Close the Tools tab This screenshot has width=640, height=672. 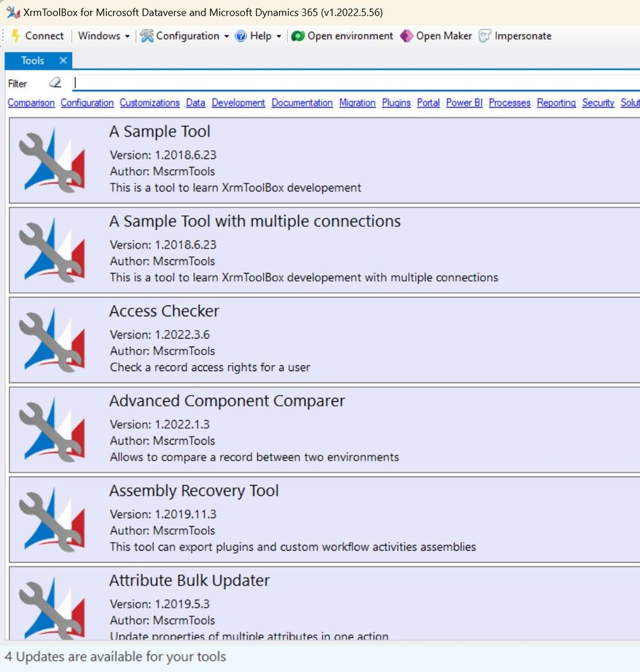(x=63, y=60)
